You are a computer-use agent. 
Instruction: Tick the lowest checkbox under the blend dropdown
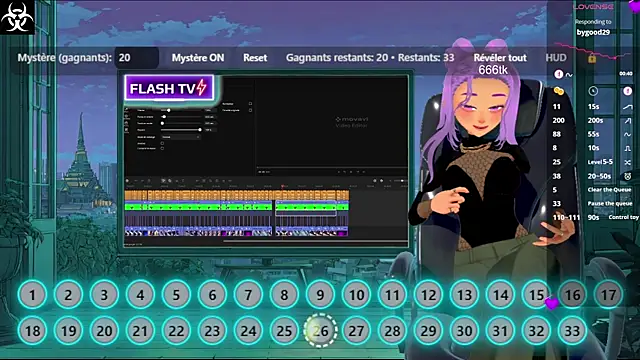click(162, 148)
